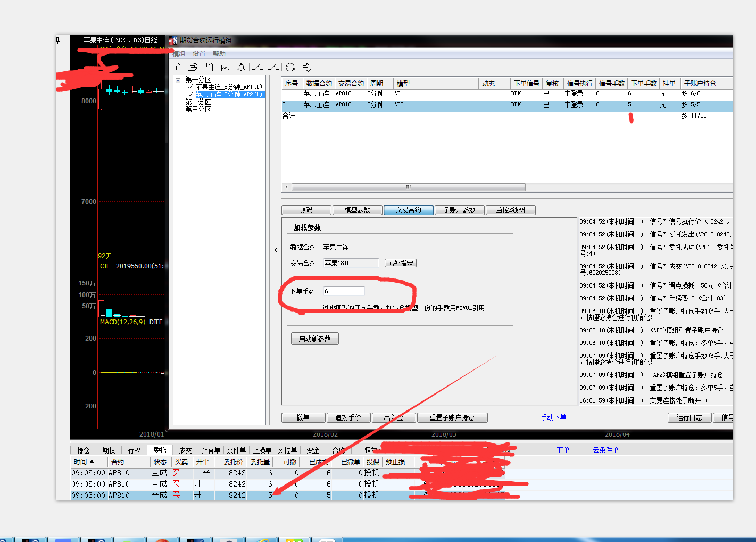Click the refresh arrows toolbar icon
756x542 pixels.
pyautogui.click(x=290, y=67)
